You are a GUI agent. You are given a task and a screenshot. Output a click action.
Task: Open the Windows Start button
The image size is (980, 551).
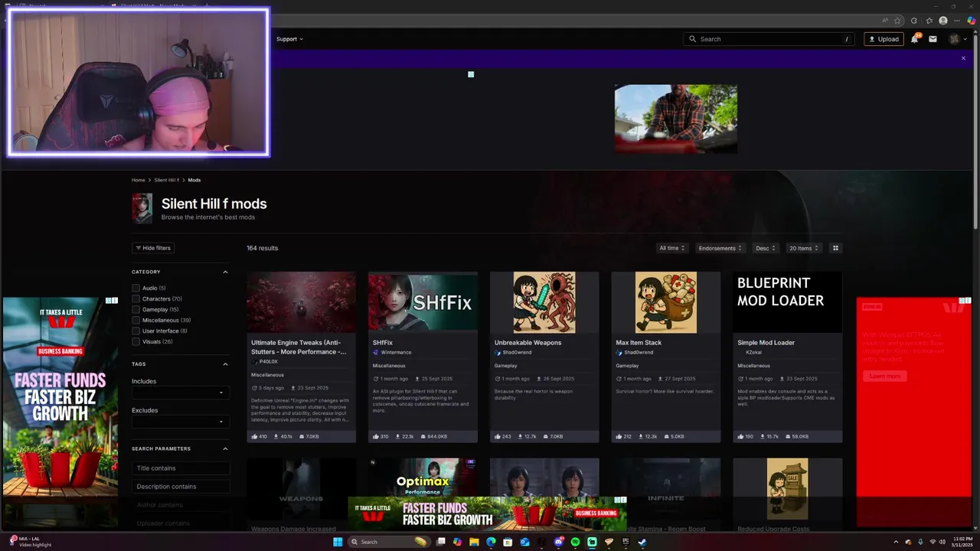click(x=338, y=542)
